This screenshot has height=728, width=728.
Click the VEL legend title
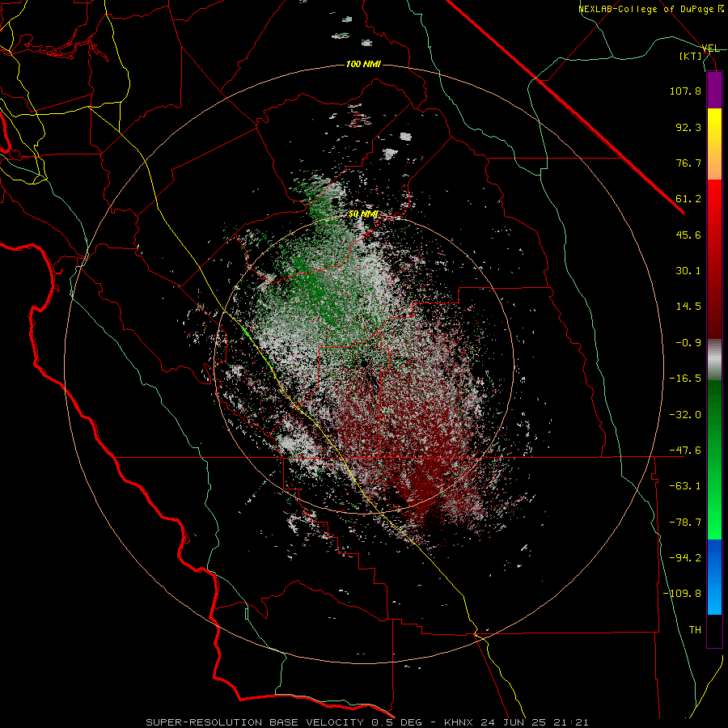[710, 49]
